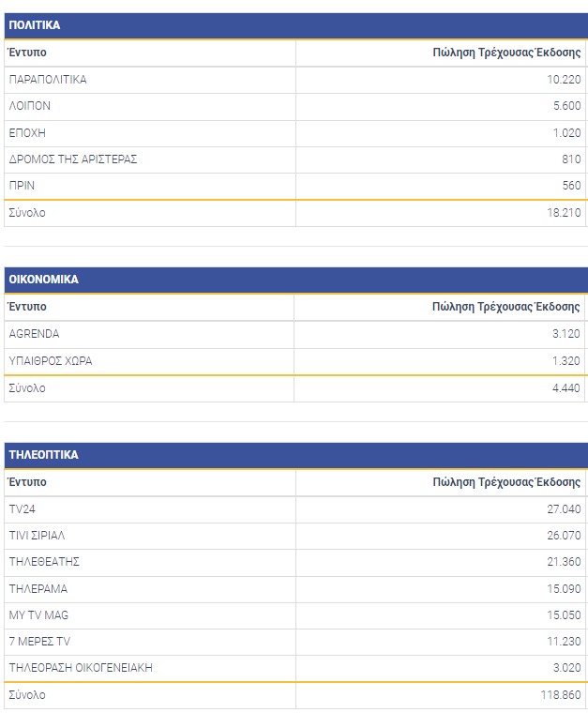
Task: Select the ΠΑΡΑΠΟΛΙΤΙΚΑ row label
Action: tap(48, 80)
